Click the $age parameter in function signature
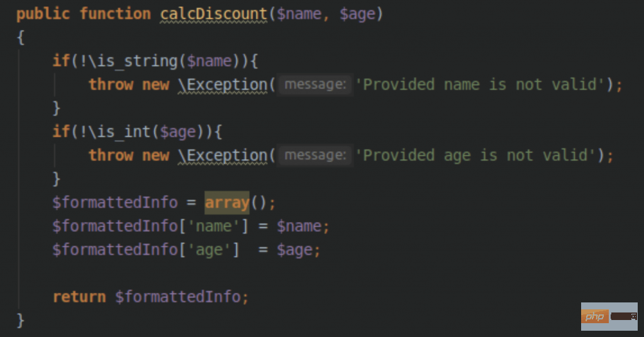644x337 pixels. click(357, 15)
